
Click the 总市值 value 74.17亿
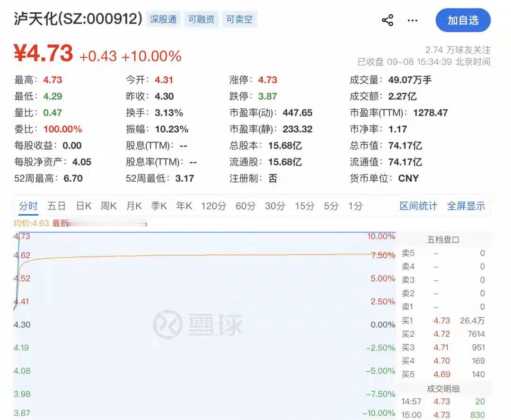405,145
